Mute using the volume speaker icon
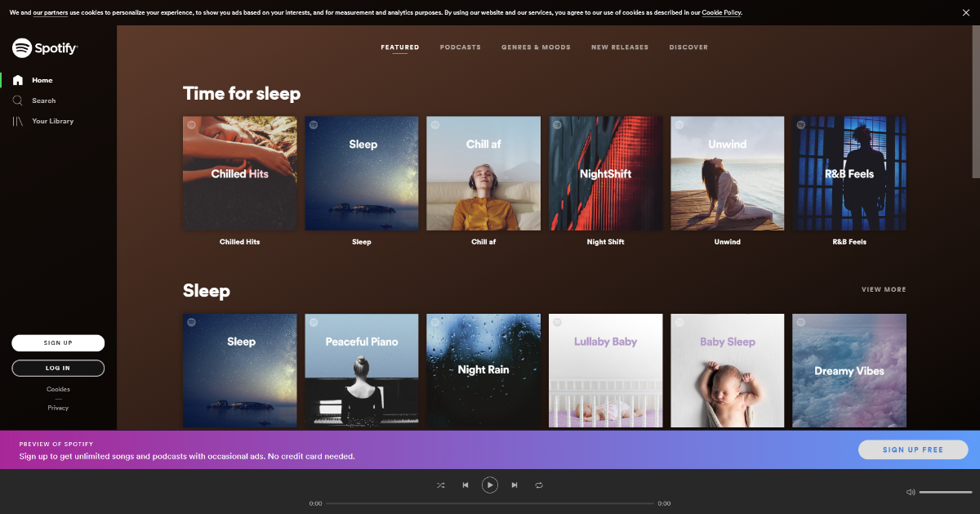Image resolution: width=980 pixels, height=514 pixels. [911, 492]
